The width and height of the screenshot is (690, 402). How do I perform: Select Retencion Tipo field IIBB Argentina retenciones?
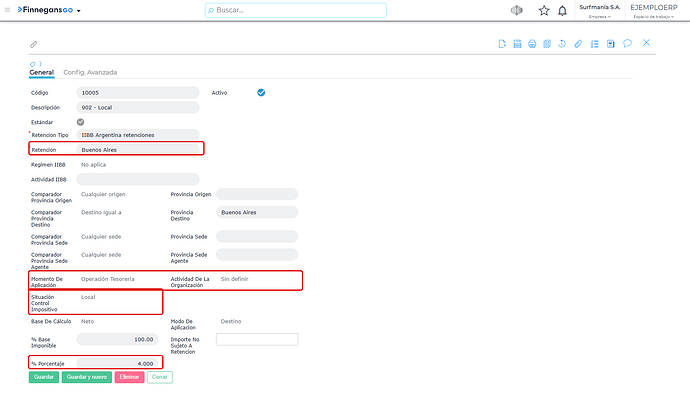tap(138, 135)
